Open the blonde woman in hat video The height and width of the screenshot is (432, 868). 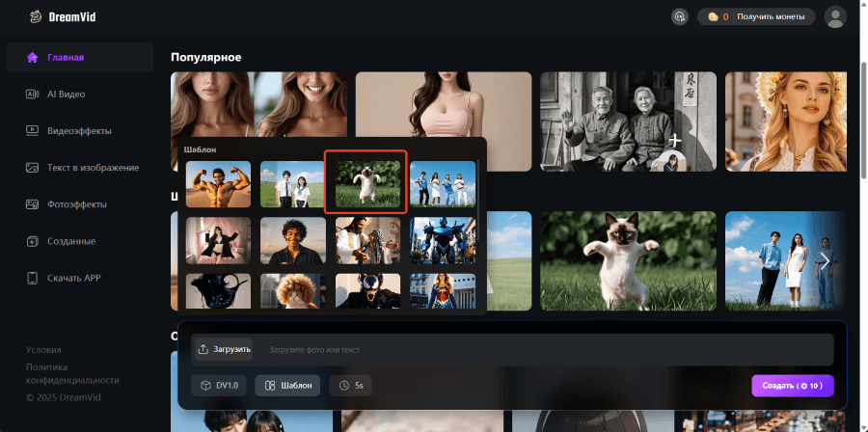coord(786,121)
